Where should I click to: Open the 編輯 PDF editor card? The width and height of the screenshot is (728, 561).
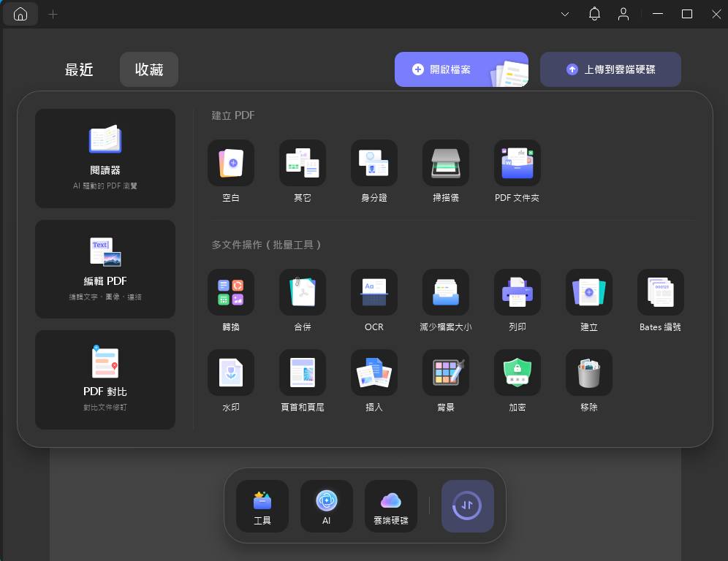[105, 269]
